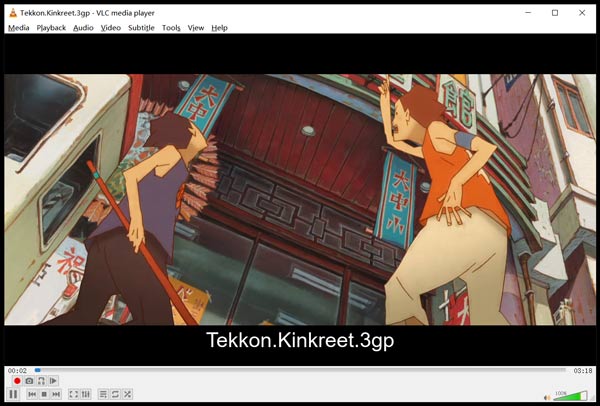Open the Audio menu

[x=83, y=28]
